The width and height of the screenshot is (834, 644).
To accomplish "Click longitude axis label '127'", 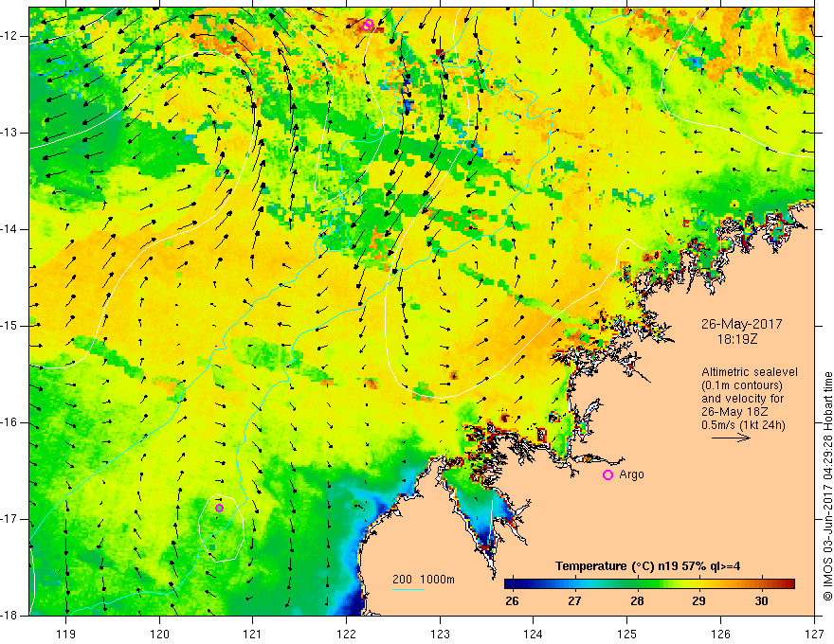I will (814, 634).
